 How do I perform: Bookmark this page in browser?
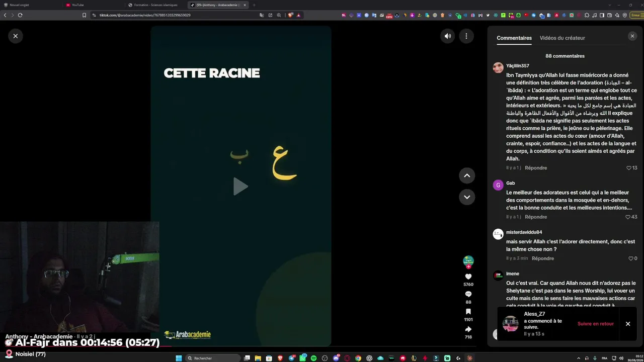[84, 15]
